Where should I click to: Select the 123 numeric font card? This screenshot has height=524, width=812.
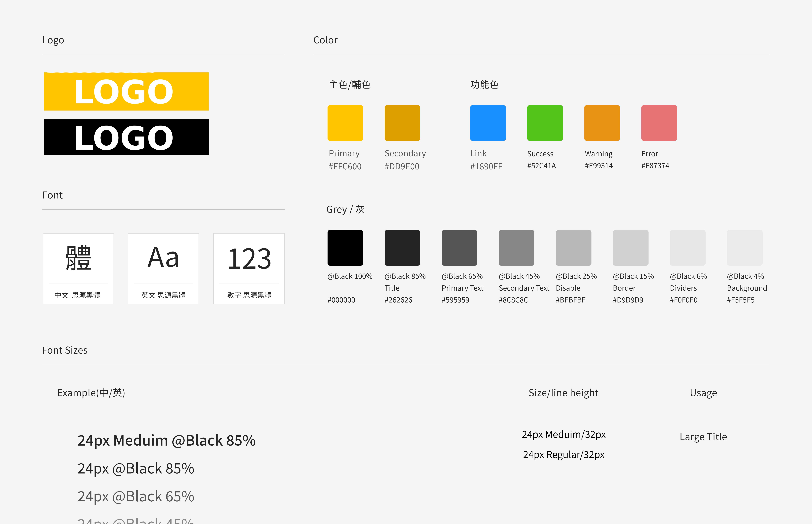point(249,268)
